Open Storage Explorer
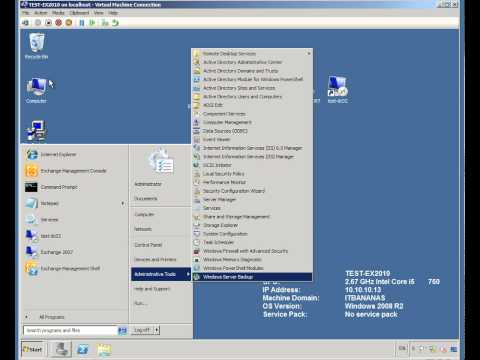Image resolution: width=480 pixels, height=360 pixels. 252,225
